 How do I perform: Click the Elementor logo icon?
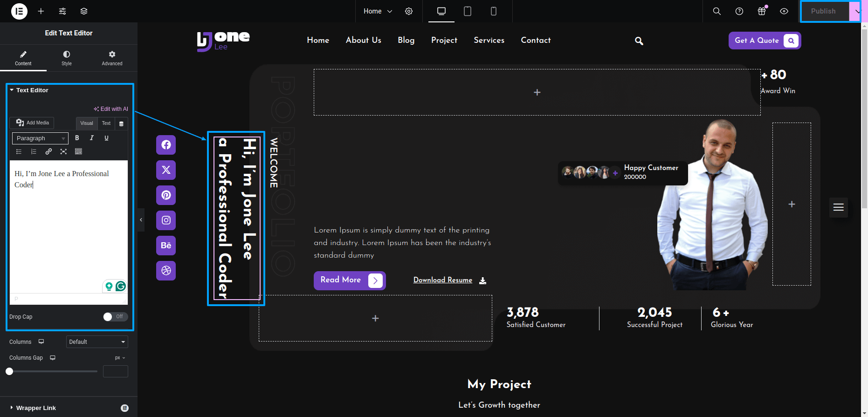19,11
